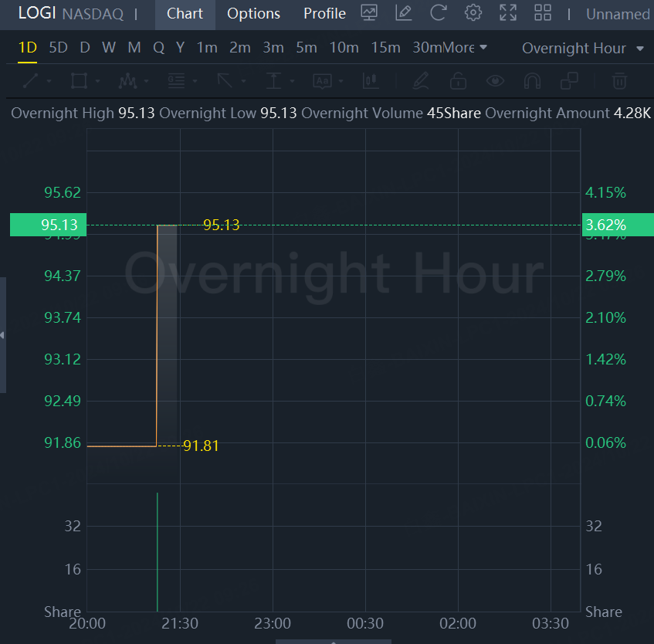Open the multi-chart grid layout icon
The height and width of the screenshot is (644, 654).
point(543,13)
